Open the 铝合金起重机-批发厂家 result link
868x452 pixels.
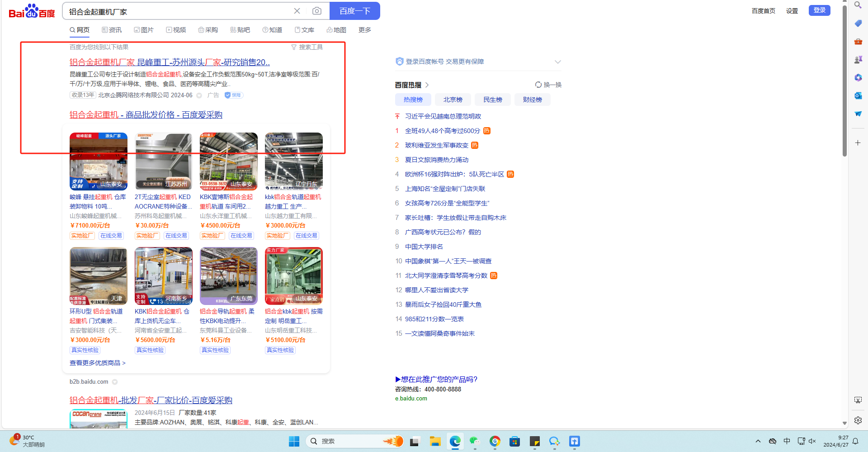point(151,400)
